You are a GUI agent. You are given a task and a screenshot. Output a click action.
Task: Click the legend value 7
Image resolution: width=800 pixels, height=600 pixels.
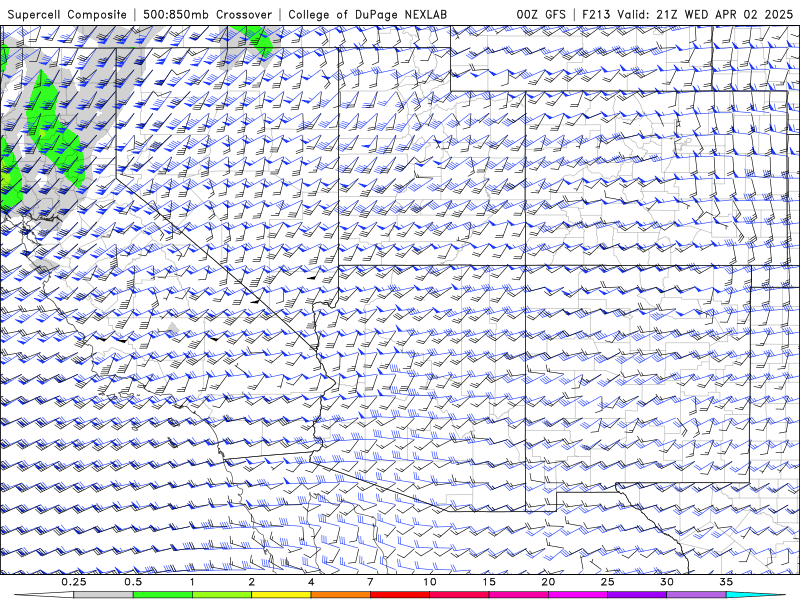370,582
